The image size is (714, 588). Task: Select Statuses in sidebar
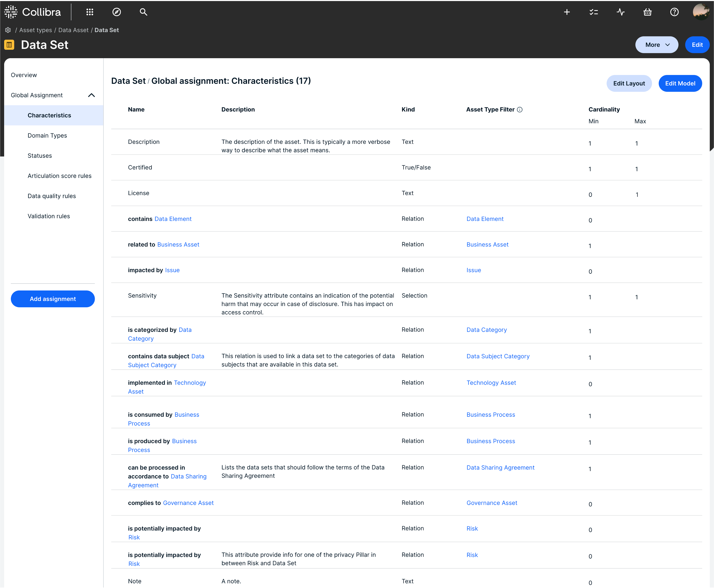click(40, 156)
